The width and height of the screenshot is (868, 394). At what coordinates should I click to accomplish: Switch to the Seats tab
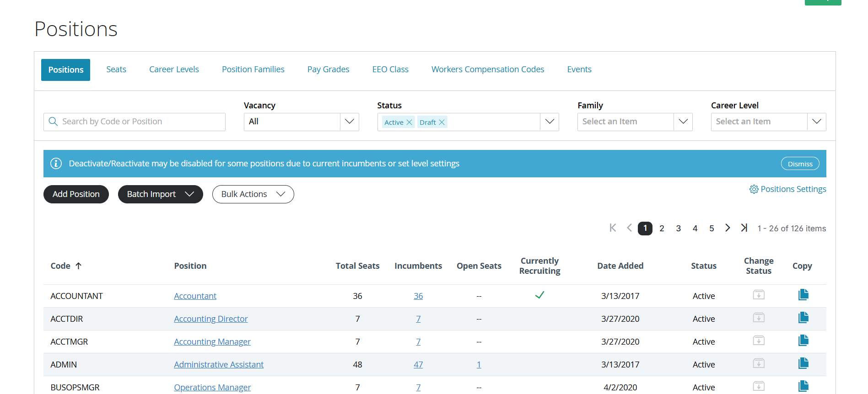[116, 69]
